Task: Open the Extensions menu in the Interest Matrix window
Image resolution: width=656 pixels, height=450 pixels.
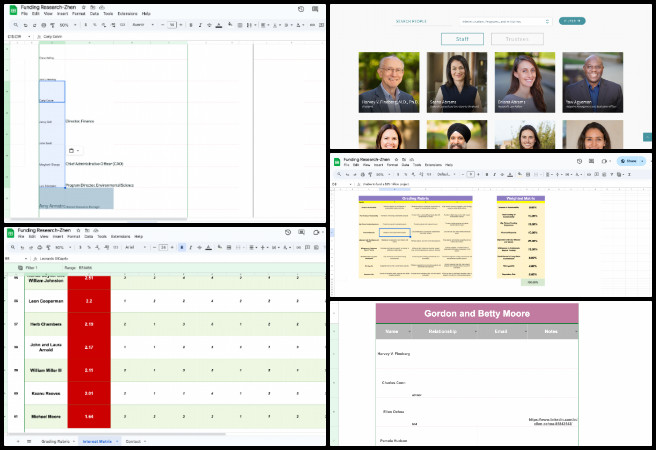Action: [120, 237]
